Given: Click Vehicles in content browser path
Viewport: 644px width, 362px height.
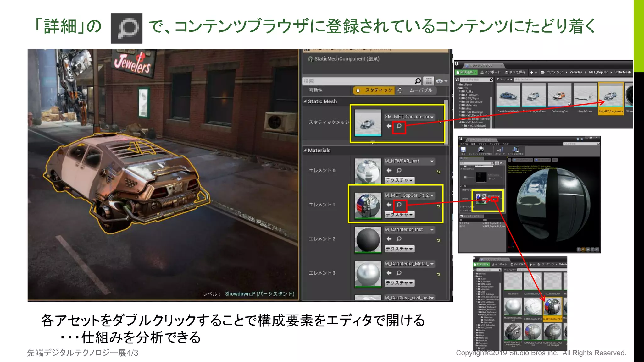Looking at the screenshot, I should coord(575,72).
